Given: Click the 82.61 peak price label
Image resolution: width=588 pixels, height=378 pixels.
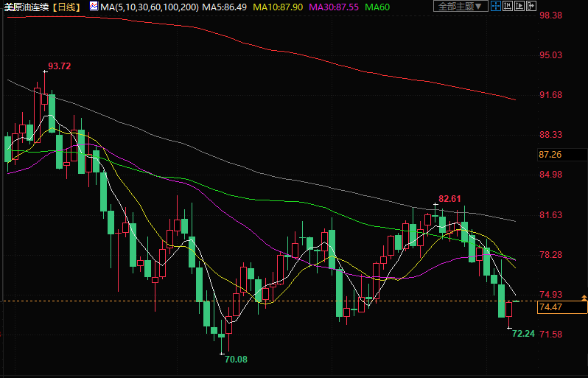Looking at the screenshot, I should point(449,198).
